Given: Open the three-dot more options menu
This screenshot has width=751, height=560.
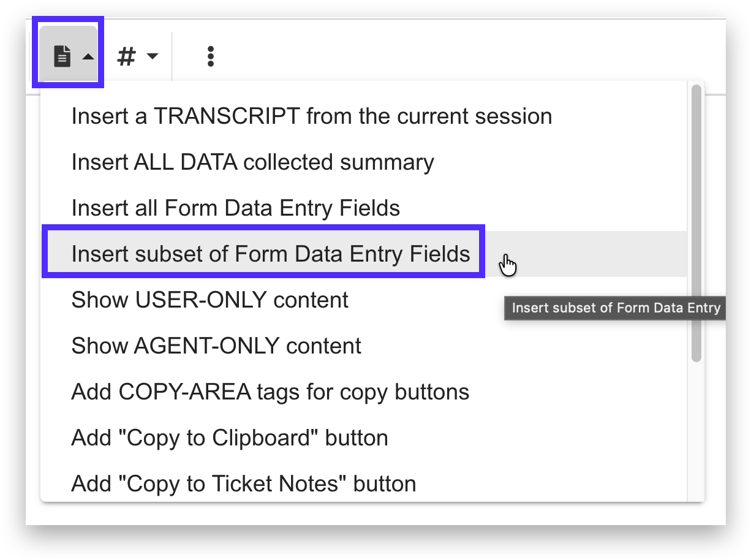Looking at the screenshot, I should [211, 56].
